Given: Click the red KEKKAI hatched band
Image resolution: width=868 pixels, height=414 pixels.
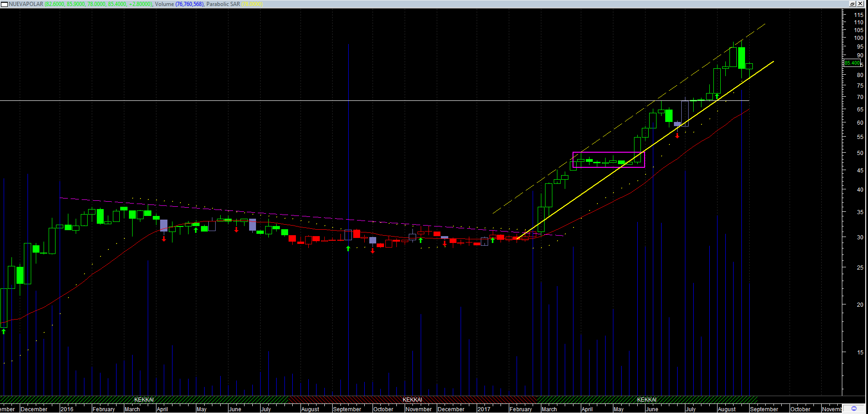Looking at the screenshot, I should pos(412,399).
